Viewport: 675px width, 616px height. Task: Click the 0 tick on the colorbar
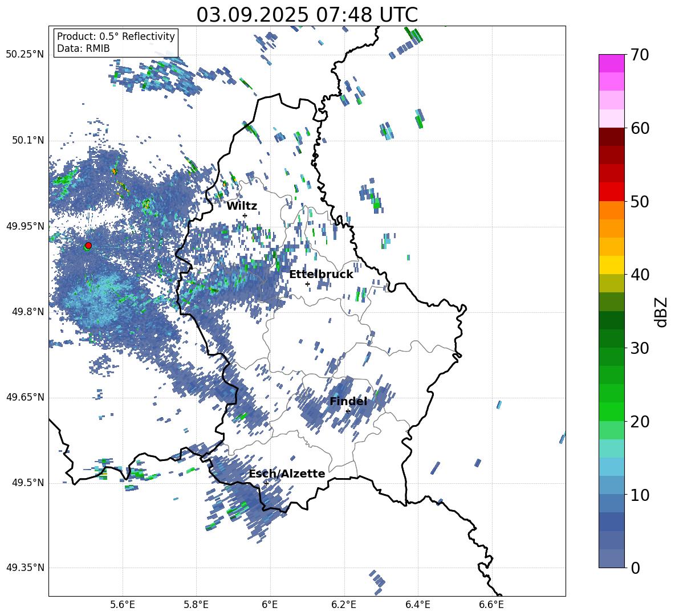(x=635, y=568)
